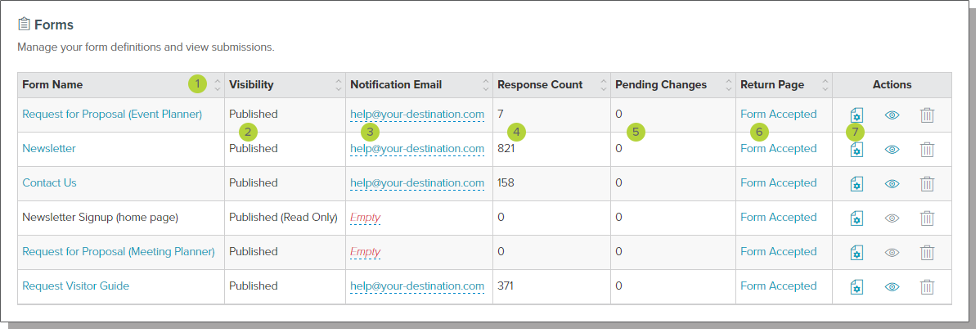
Task: Edit Empty notification email for Newsletter Signup
Action: point(366,218)
